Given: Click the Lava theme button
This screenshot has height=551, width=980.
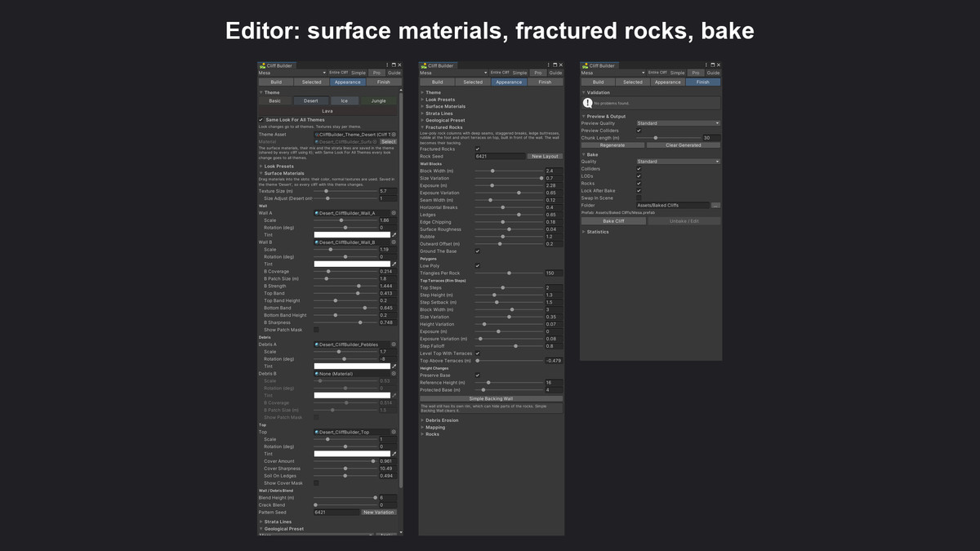Looking at the screenshot, I should pyautogui.click(x=327, y=111).
